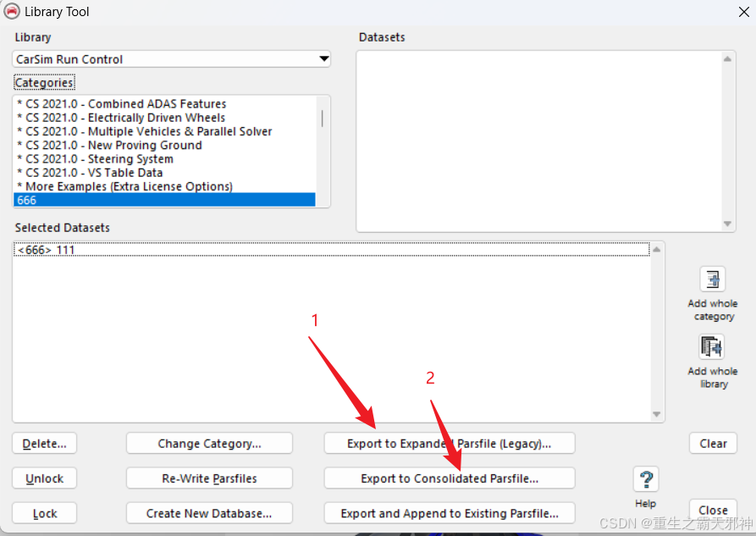Viewport: 756px width, 536px height.
Task: Select CS 2021.0 - Multiple Vehicles & Parallel Solver
Action: tap(164, 131)
